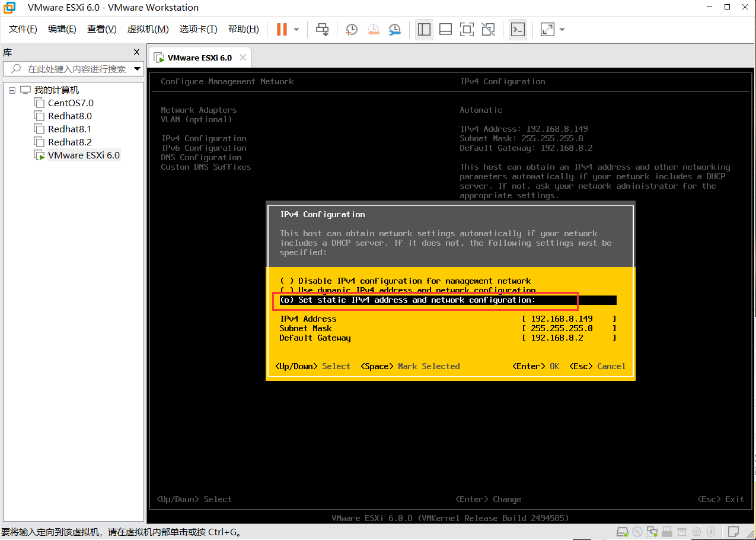Open the 帮助(H) menu
Image resolution: width=756 pixels, height=540 pixels.
click(244, 29)
